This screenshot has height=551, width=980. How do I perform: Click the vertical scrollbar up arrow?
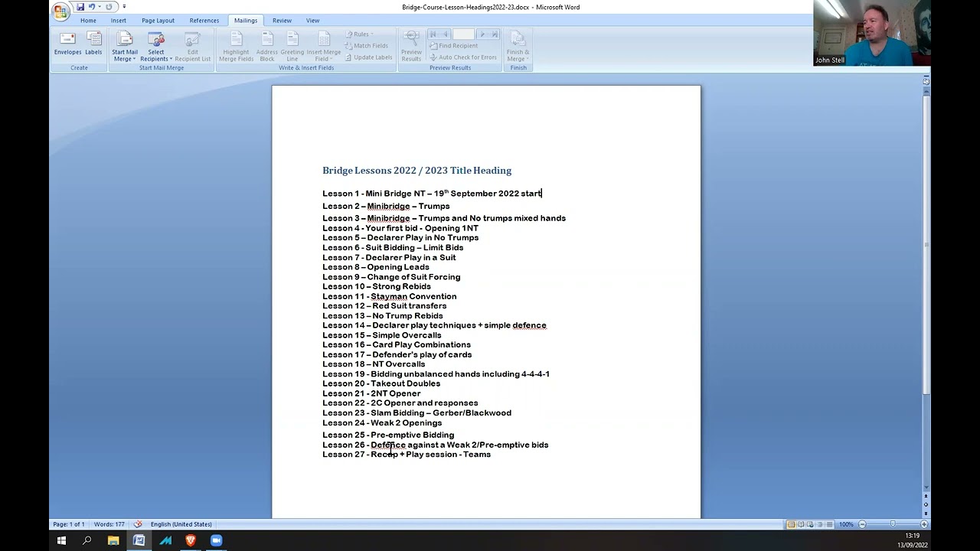(926, 91)
